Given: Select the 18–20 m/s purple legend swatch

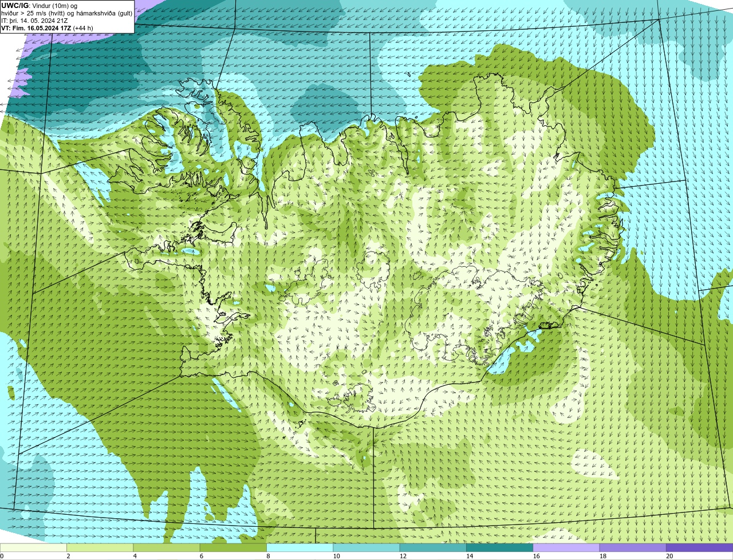Looking at the screenshot, I should coord(632,547).
